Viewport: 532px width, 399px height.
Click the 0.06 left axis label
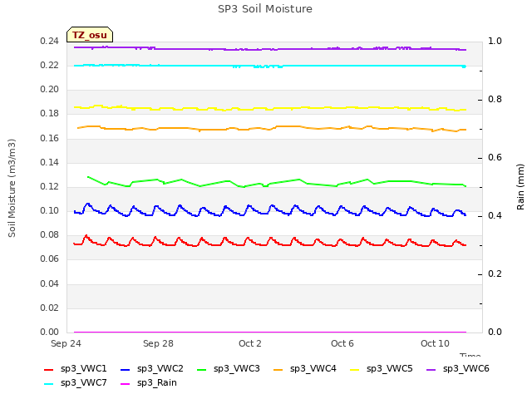(50, 259)
